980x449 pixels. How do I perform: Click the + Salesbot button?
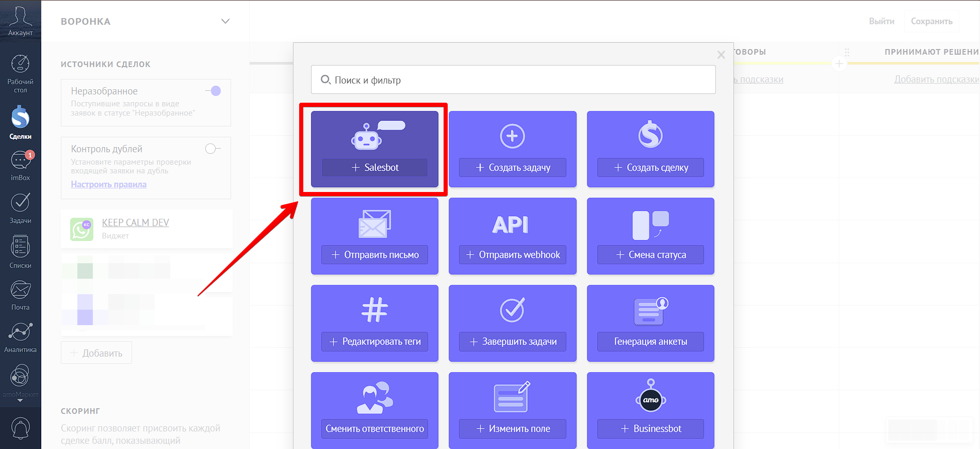coord(374,167)
